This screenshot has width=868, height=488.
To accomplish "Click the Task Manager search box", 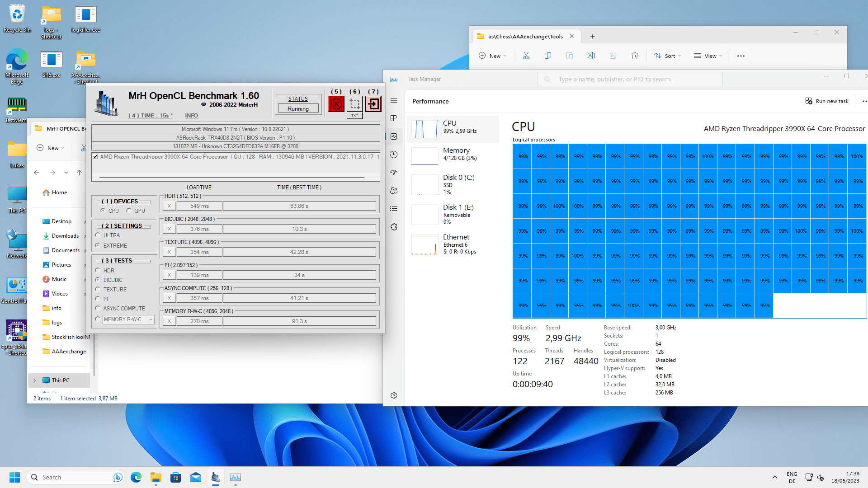I will 630,79.
